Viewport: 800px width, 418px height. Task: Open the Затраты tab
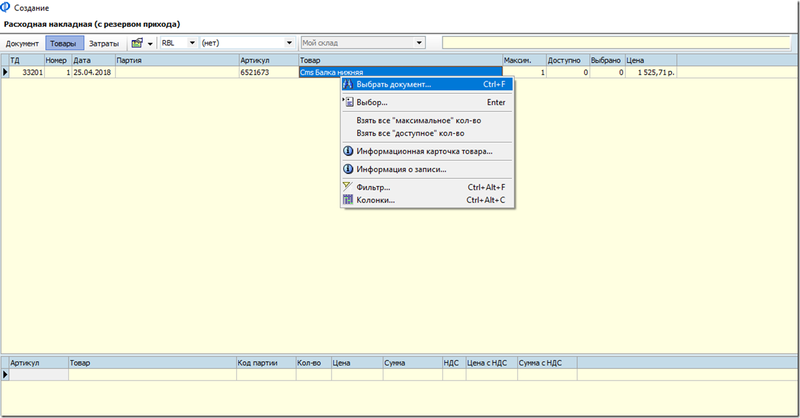(x=104, y=43)
